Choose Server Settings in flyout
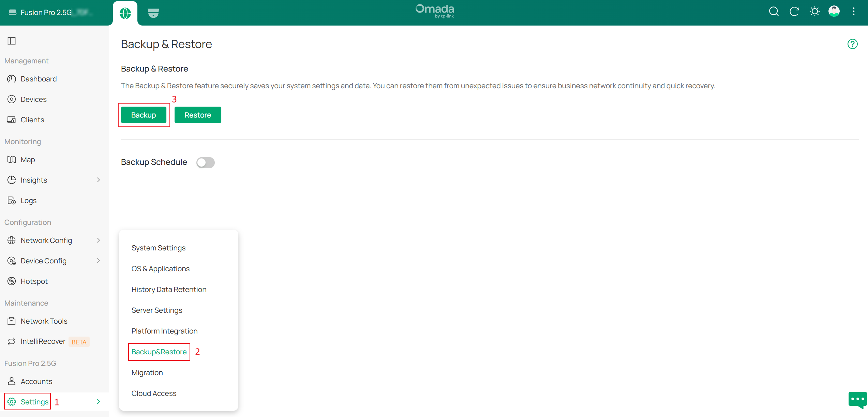 (x=157, y=310)
